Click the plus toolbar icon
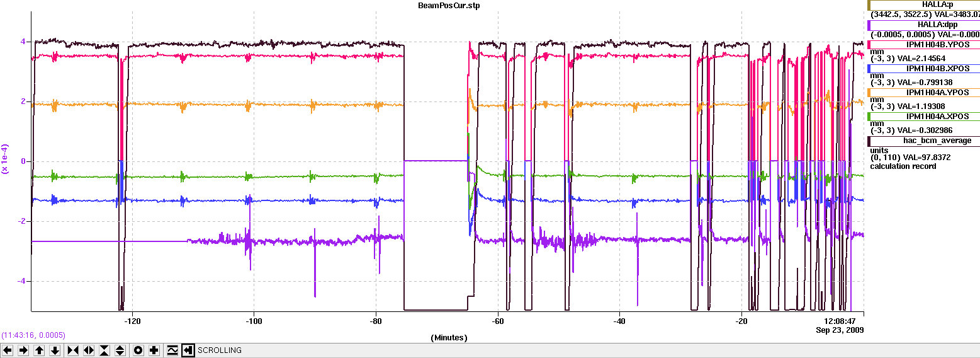The image size is (980, 358). tap(154, 350)
